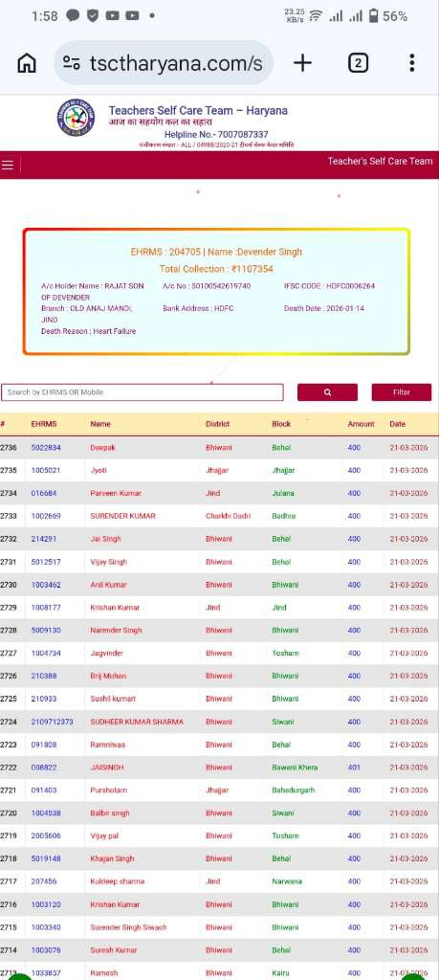This screenshot has height=980, width=439.
Task: Tap the Wi-Fi icon in status bar
Action: click(x=315, y=16)
